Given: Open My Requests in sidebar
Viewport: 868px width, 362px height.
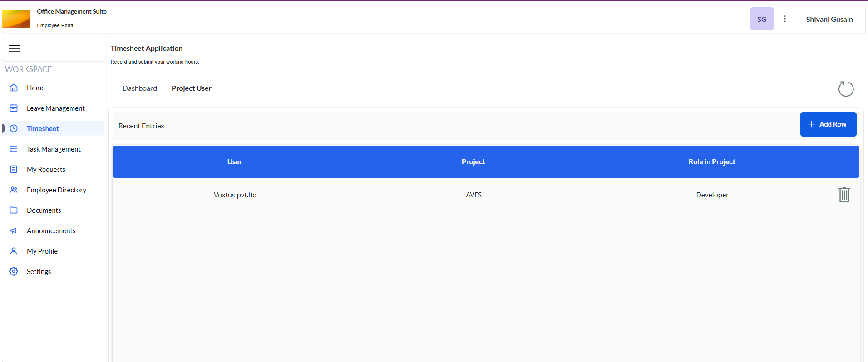Looking at the screenshot, I should point(46,169).
